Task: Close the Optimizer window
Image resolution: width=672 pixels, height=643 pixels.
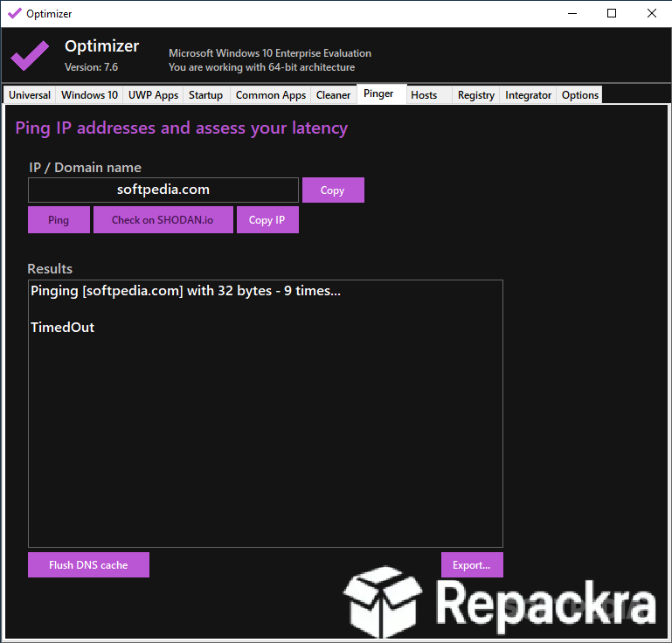Action: (651, 14)
